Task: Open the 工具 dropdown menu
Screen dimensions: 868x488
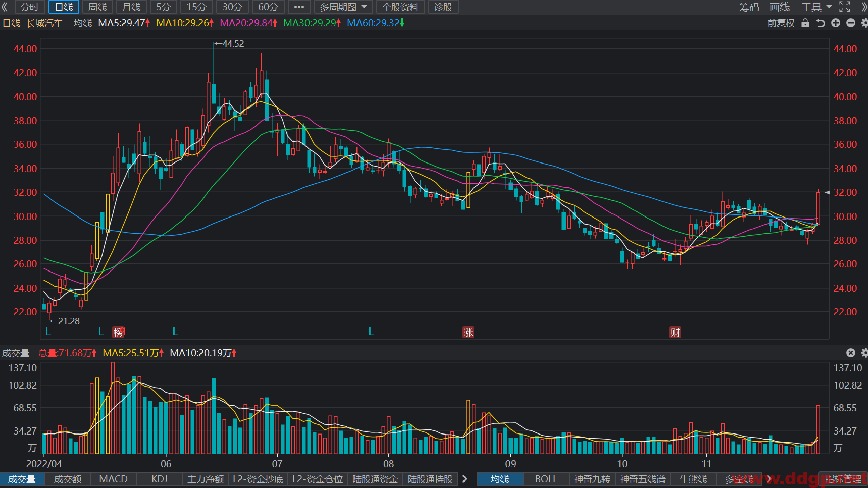Action: (816, 7)
